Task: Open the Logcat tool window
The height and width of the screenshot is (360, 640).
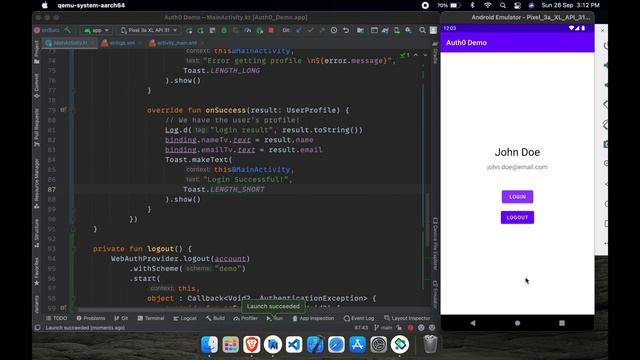Action: 185,318
